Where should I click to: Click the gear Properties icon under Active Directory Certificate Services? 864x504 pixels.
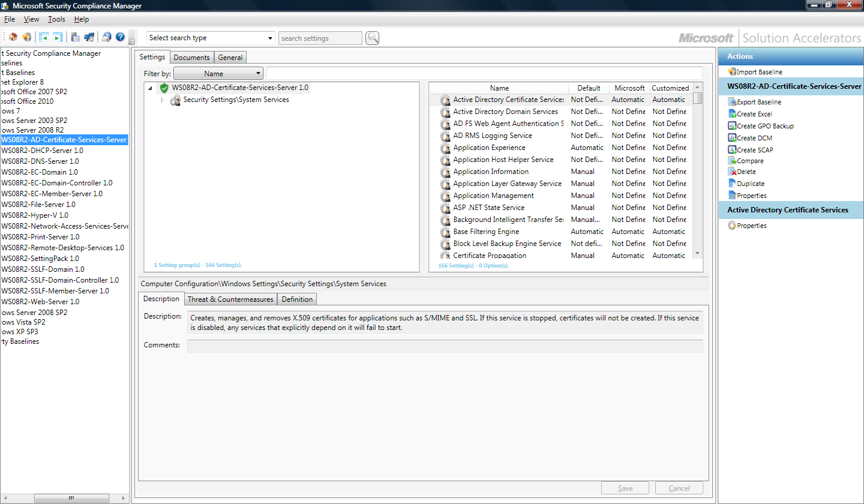(732, 226)
